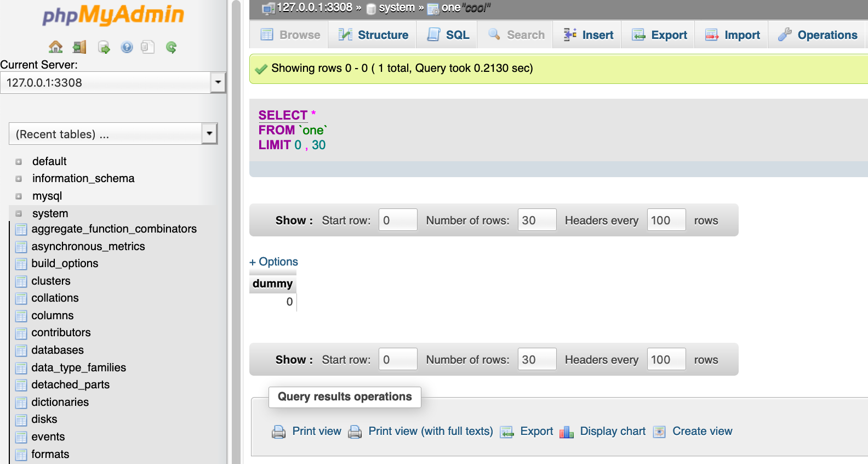868x464 pixels.
Task: Switch to the Structure tab
Action: coord(372,35)
